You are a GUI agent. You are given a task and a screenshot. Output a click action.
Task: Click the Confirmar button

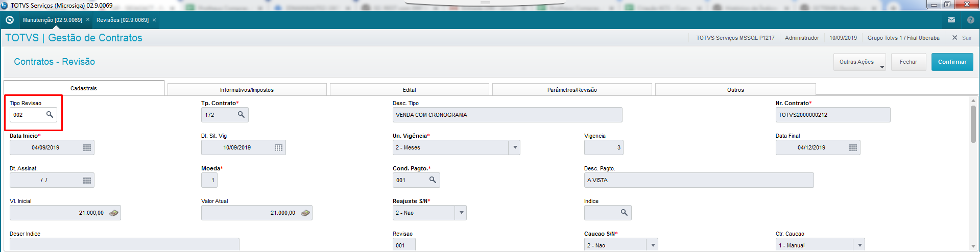(x=952, y=62)
